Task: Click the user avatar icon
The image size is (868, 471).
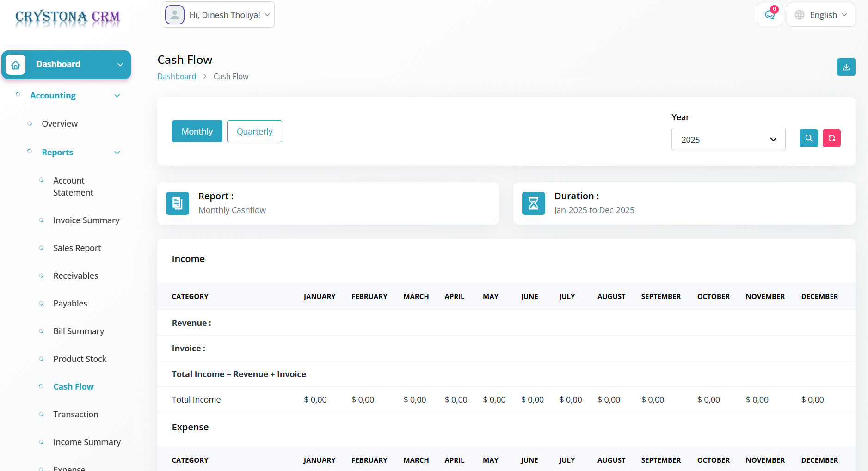Action: (x=175, y=15)
